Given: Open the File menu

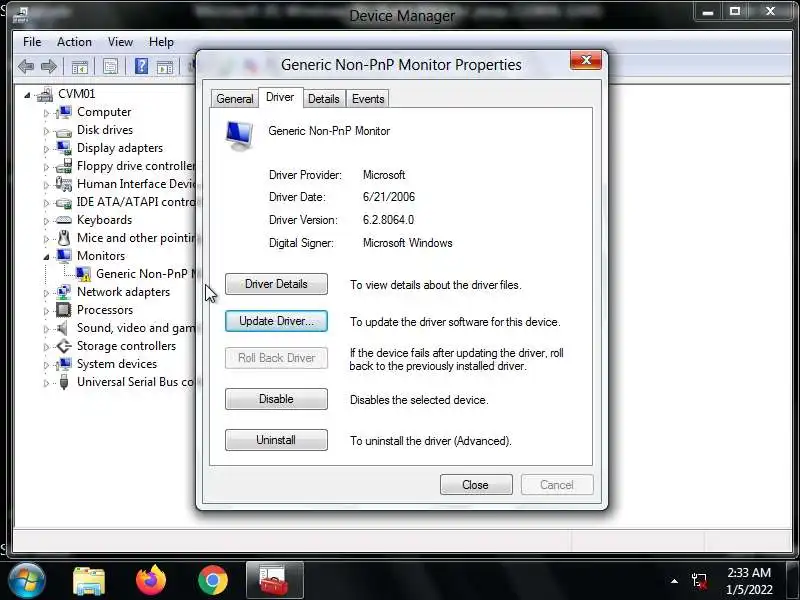Looking at the screenshot, I should point(32,42).
